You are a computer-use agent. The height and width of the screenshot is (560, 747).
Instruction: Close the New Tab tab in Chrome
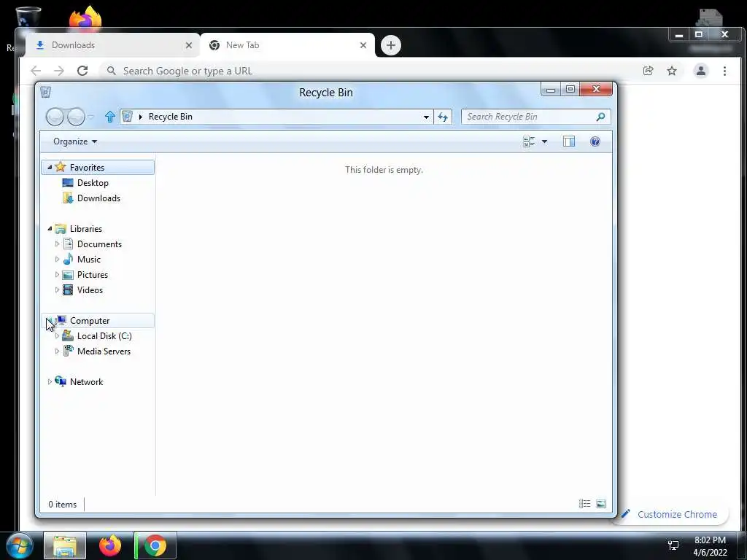pos(363,45)
